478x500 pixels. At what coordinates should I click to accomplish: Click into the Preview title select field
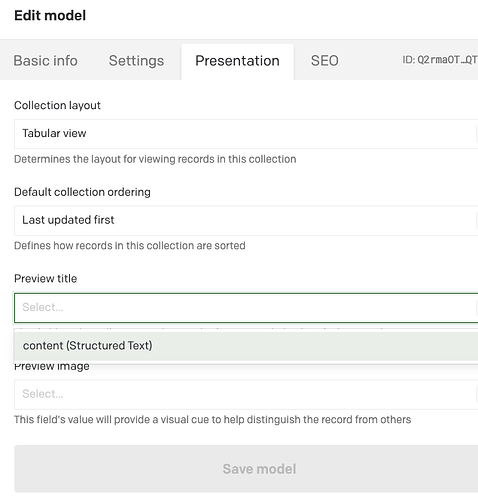[x=246, y=307]
